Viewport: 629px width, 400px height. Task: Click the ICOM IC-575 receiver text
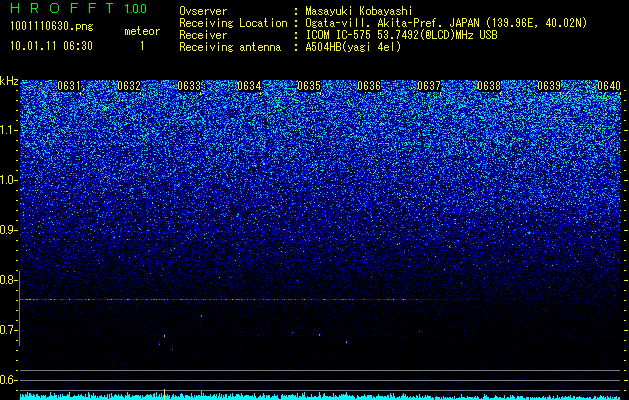point(401,35)
